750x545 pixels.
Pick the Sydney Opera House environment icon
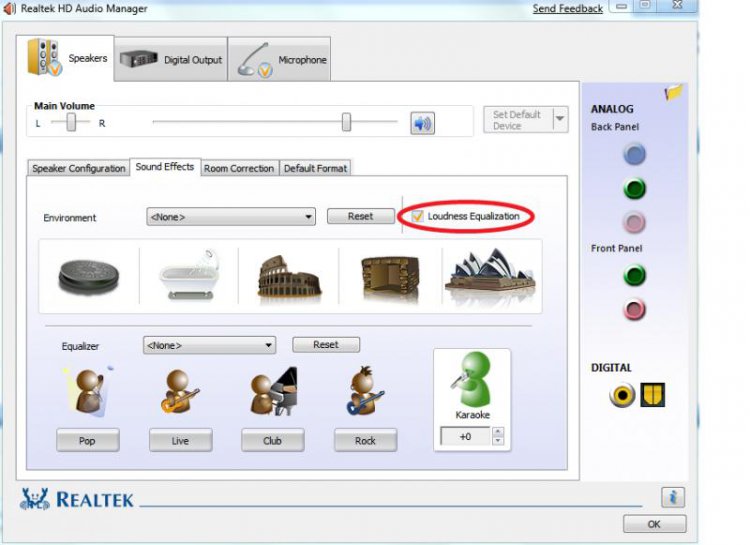[490, 273]
